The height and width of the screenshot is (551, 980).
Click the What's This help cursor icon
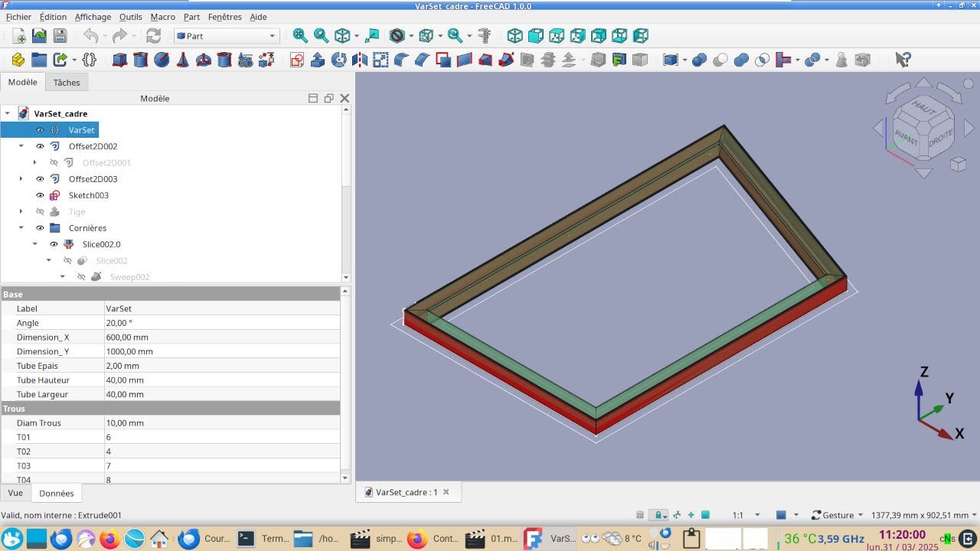tap(903, 60)
